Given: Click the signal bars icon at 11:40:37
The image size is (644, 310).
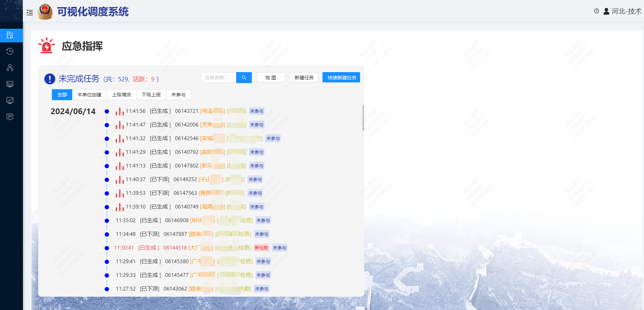Looking at the screenshot, I should (119, 180).
